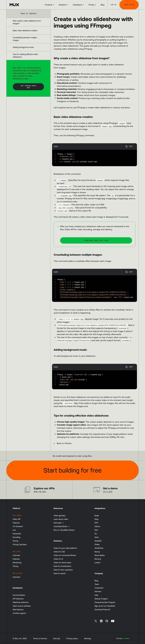Open the LinkedIn social icon

(101, 621)
